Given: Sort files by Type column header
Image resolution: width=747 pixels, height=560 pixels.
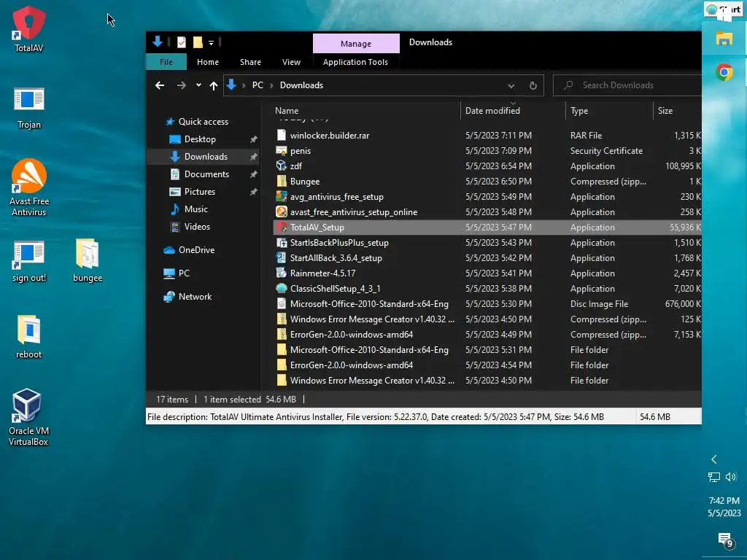Looking at the screenshot, I should click(579, 111).
